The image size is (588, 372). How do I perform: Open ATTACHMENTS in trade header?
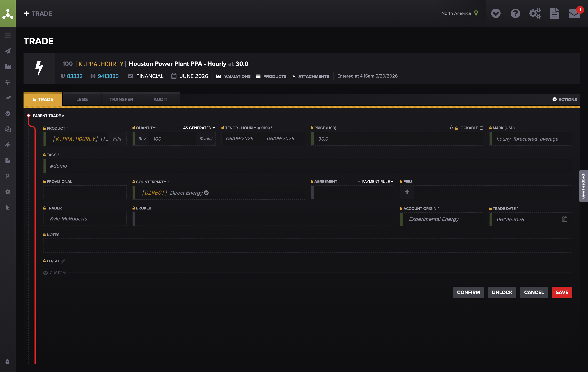coord(311,76)
